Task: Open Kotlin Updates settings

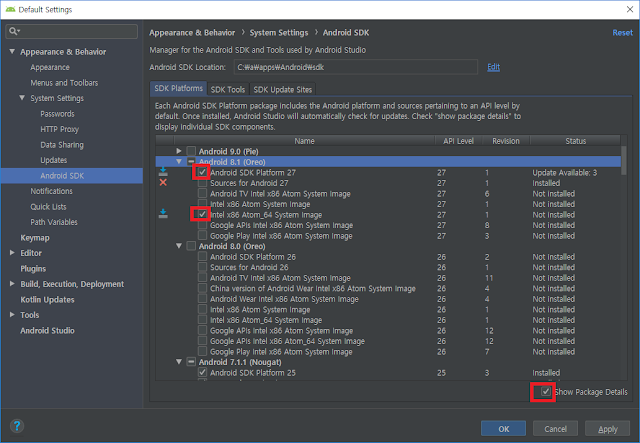Action: coord(47,299)
